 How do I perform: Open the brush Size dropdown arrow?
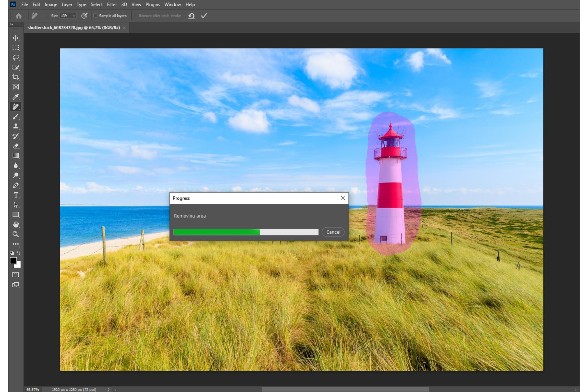coord(74,16)
